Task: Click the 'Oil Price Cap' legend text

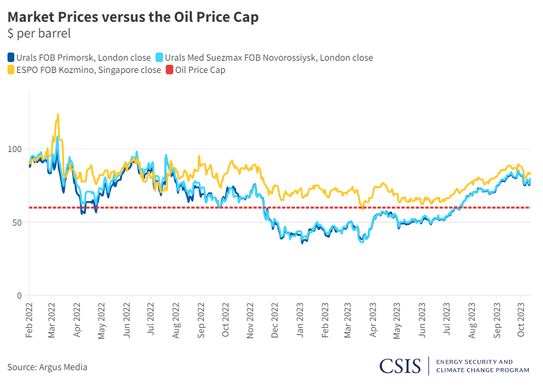Action: (200, 70)
